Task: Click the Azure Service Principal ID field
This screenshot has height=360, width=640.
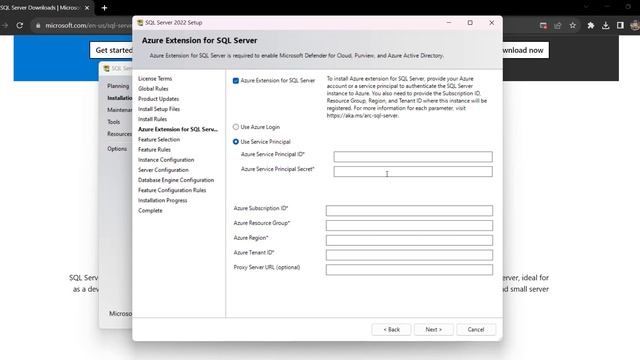Action: click(413, 157)
